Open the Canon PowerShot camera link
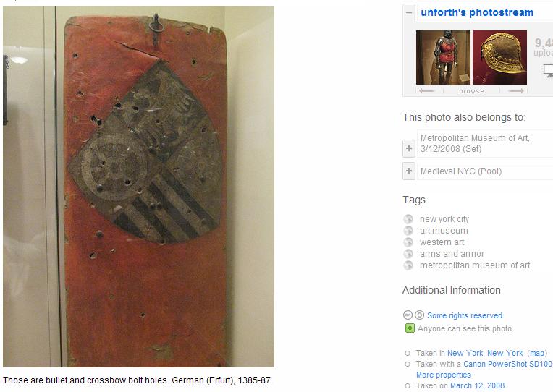Screen dimensions: 553x392 508,364
